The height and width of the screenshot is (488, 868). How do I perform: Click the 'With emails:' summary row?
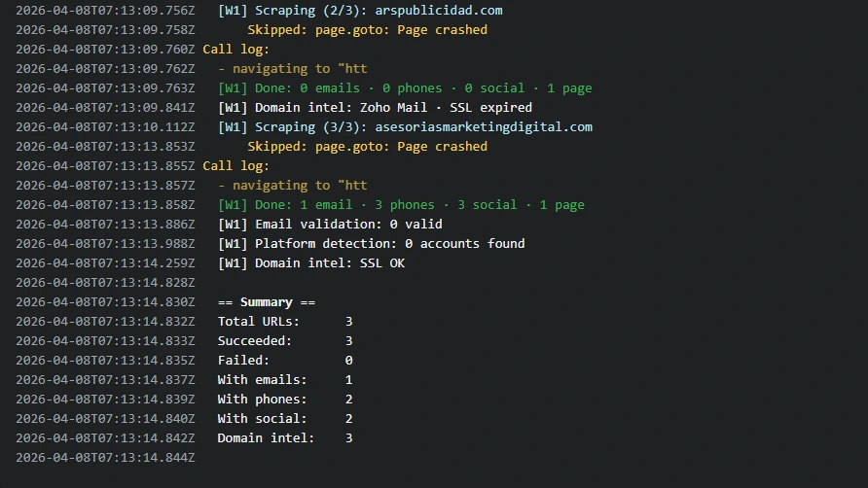coord(285,379)
